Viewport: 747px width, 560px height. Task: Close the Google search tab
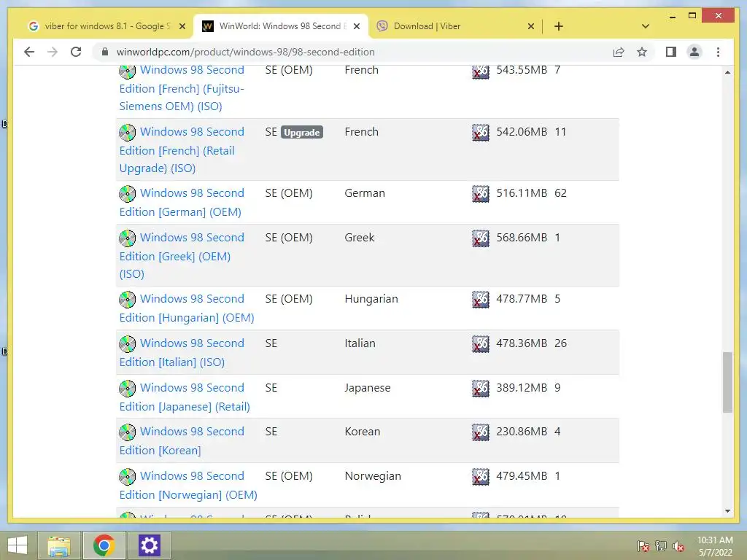(182, 26)
